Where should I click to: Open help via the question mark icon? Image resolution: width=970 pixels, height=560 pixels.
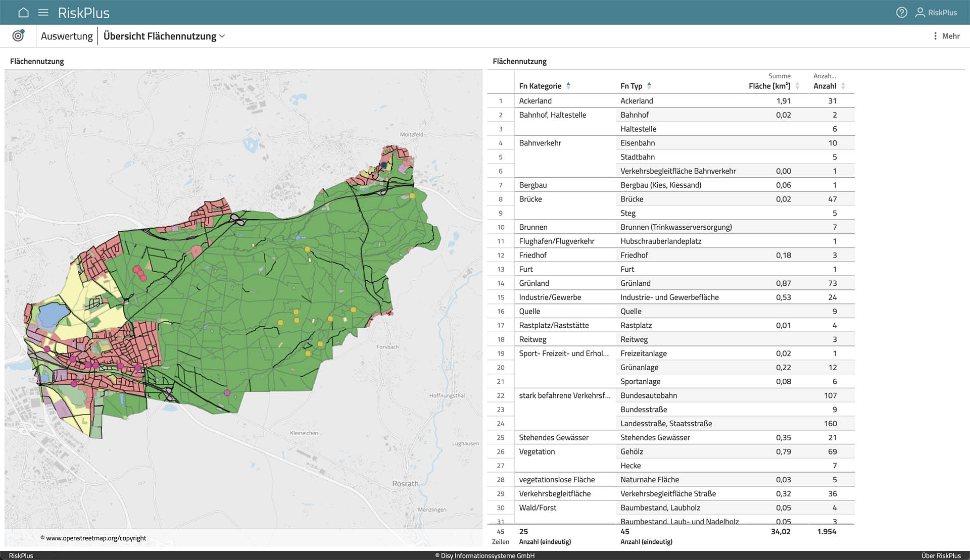(x=902, y=12)
